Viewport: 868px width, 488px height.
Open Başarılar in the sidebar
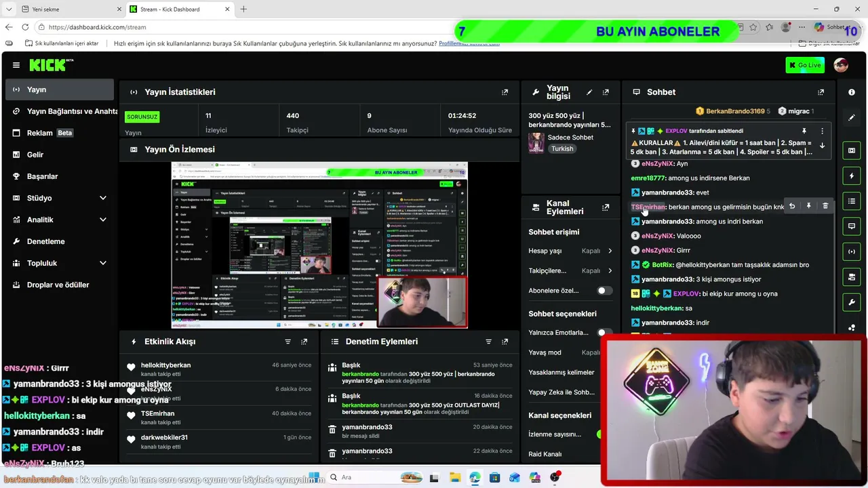pyautogui.click(x=60, y=176)
